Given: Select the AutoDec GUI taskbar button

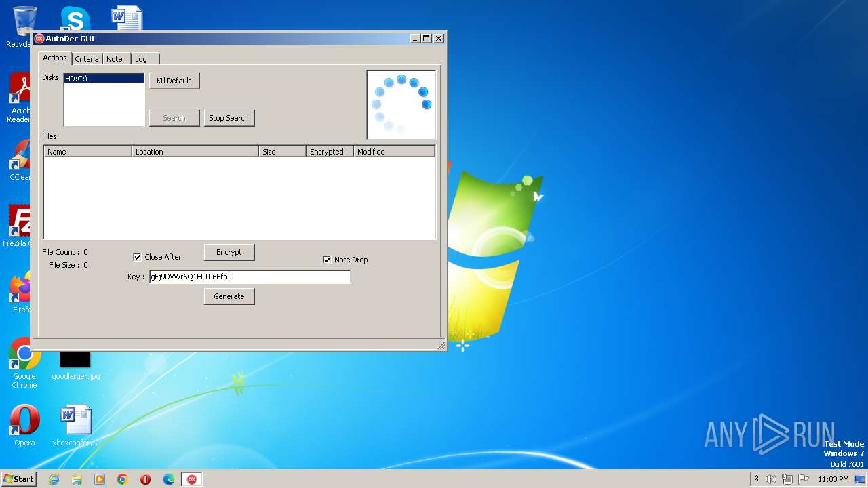Looking at the screenshot, I should tap(192, 479).
